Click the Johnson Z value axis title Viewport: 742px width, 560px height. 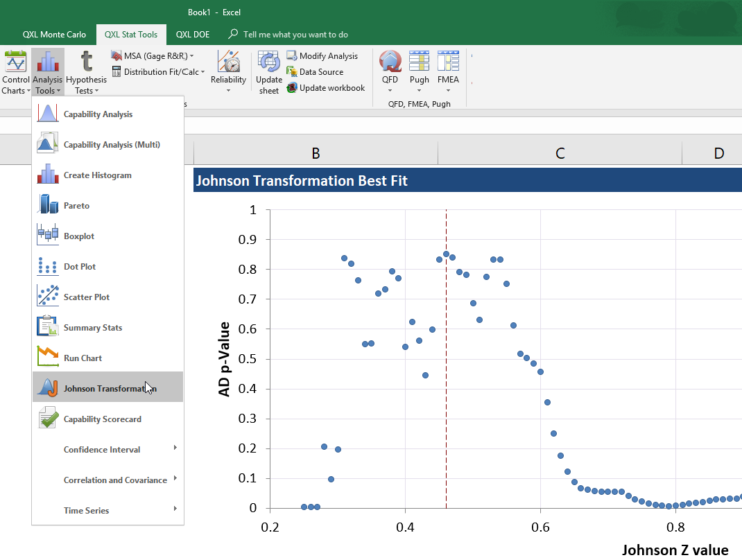(x=675, y=550)
